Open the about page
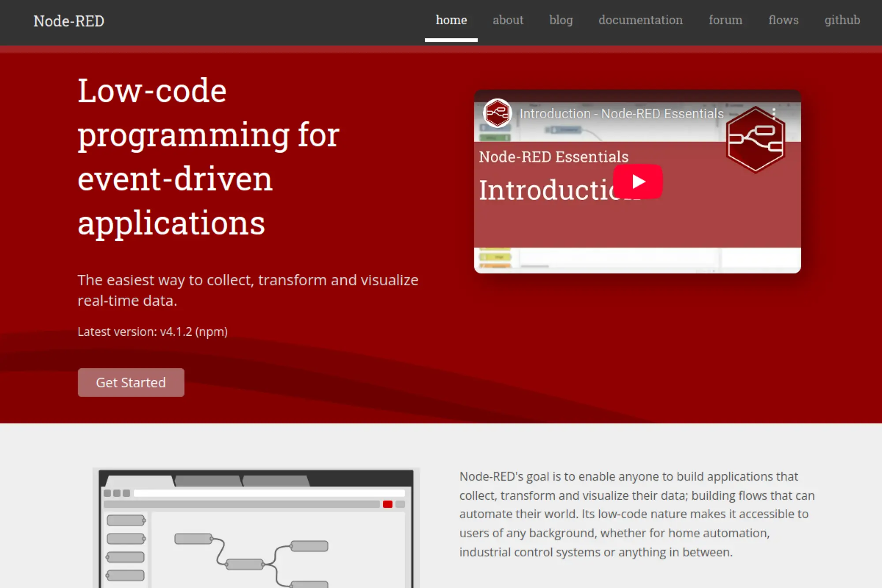The height and width of the screenshot is (588, 882). coord(508,20)
